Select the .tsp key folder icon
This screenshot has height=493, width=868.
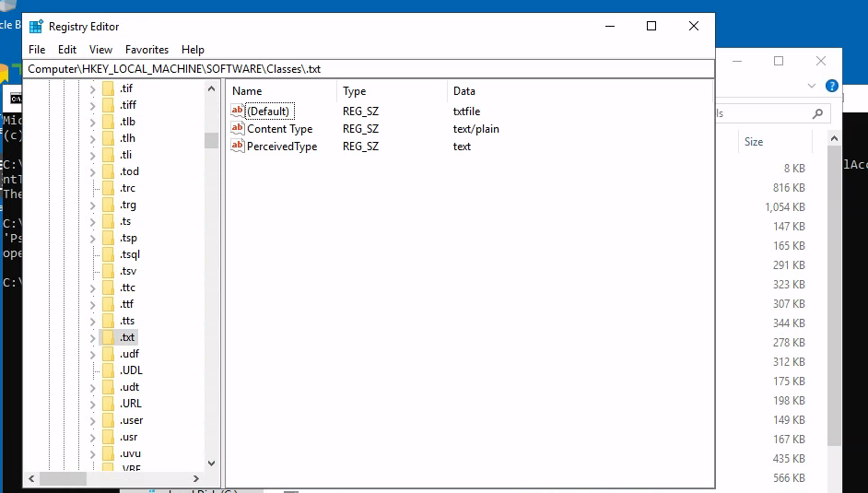(109, 238)
